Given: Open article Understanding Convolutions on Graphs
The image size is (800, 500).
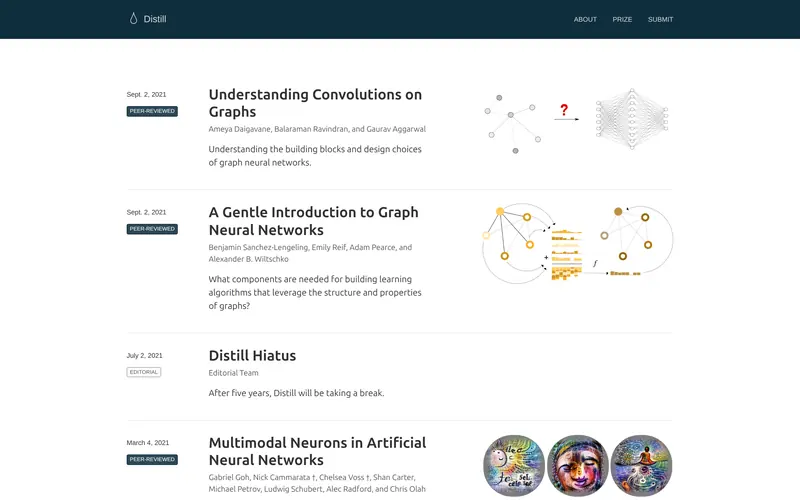Looking at the screenshot, I should pos(315,103).
